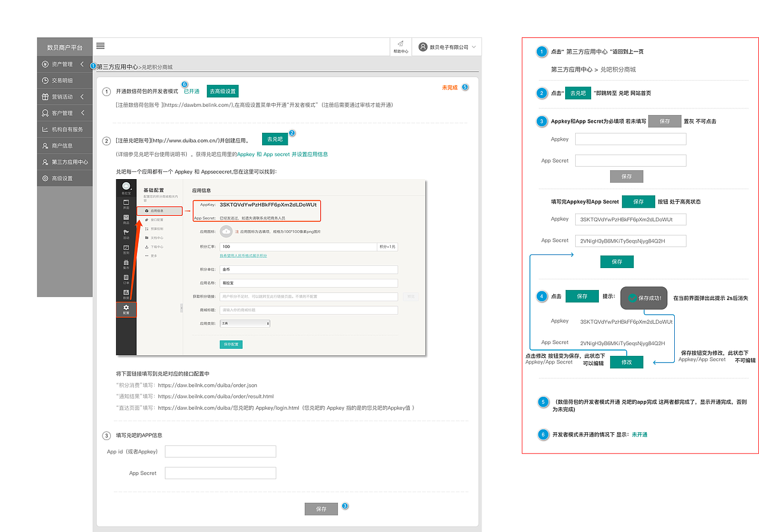Click the checkmark icon in 保存成功 toast
The width and height of the screenshot is (759, 532).
[x=632, y=298]
